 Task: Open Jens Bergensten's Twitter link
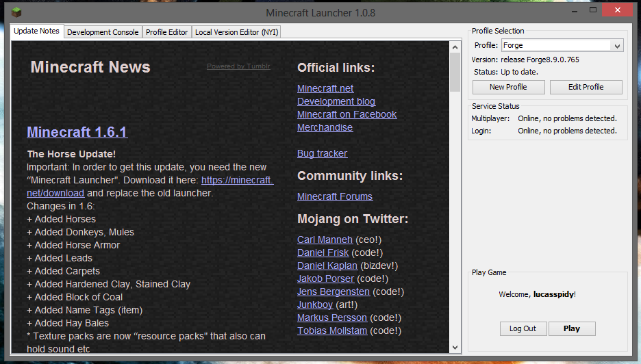(x=334, y=292)
